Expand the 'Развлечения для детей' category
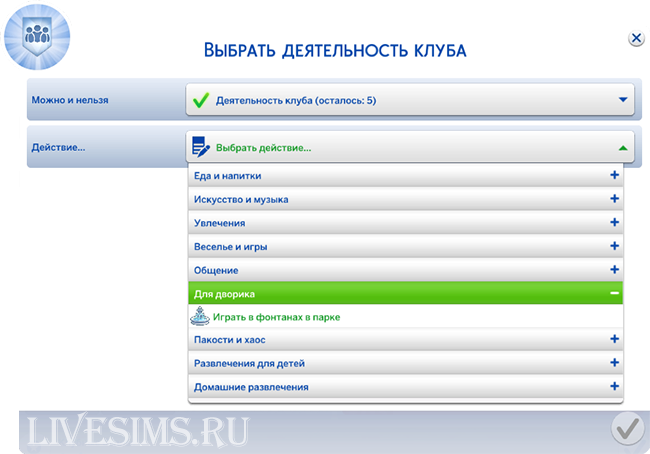This screenshot has height=454, width=650. coord(405,363)
